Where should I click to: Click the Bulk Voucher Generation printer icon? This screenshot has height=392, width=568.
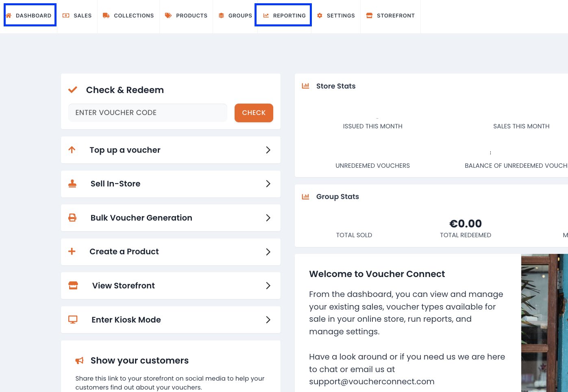72,218
